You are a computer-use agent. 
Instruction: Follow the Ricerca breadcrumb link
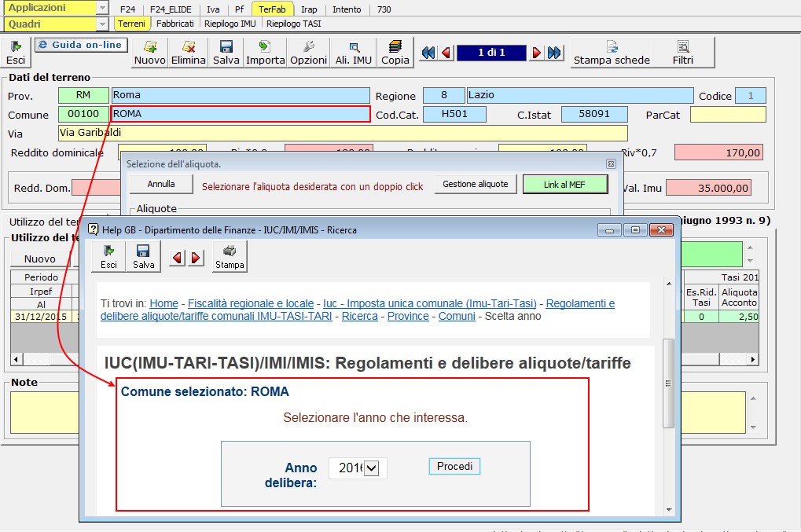360,316
